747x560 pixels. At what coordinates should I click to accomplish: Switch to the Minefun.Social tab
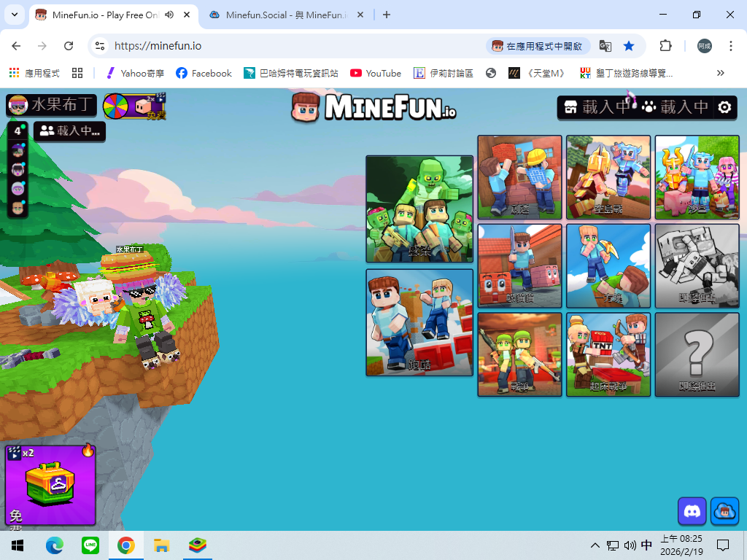(x=287, y=15)
